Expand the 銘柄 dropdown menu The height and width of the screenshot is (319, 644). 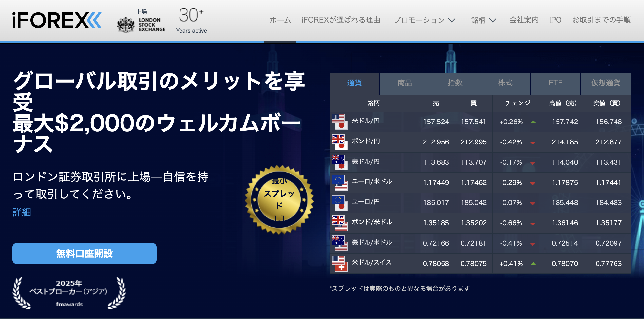point(483,20)
